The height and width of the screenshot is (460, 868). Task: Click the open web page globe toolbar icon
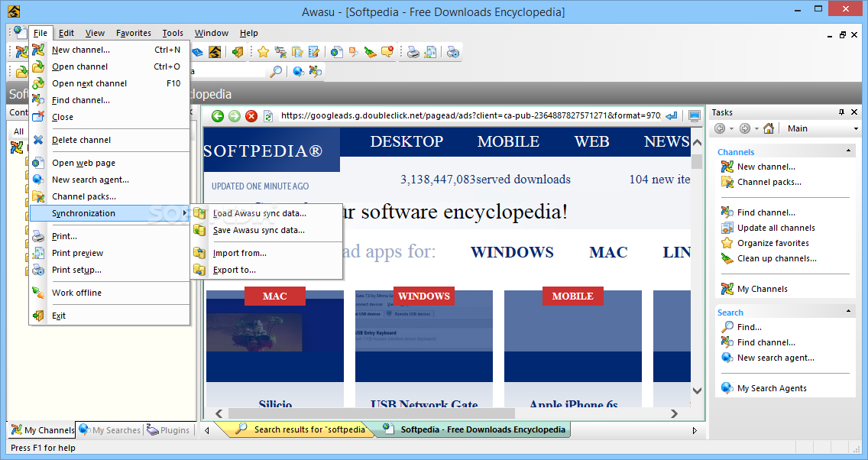[336, 52]
